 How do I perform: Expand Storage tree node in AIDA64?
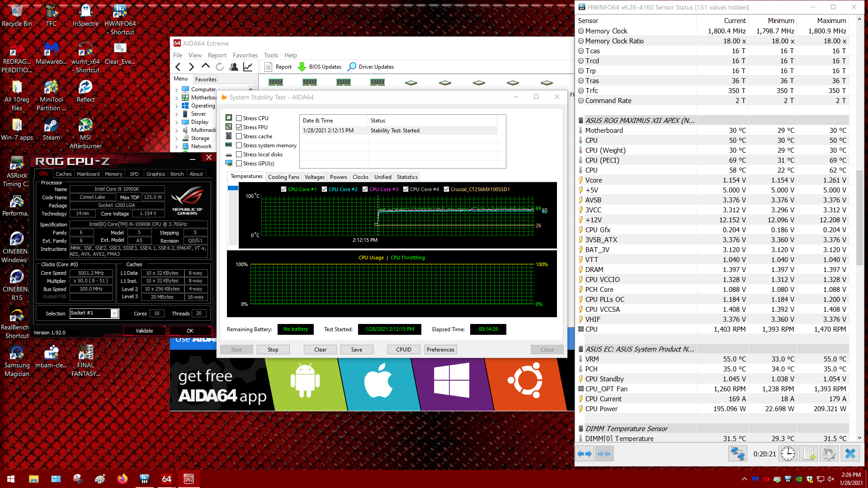[177, 138]
